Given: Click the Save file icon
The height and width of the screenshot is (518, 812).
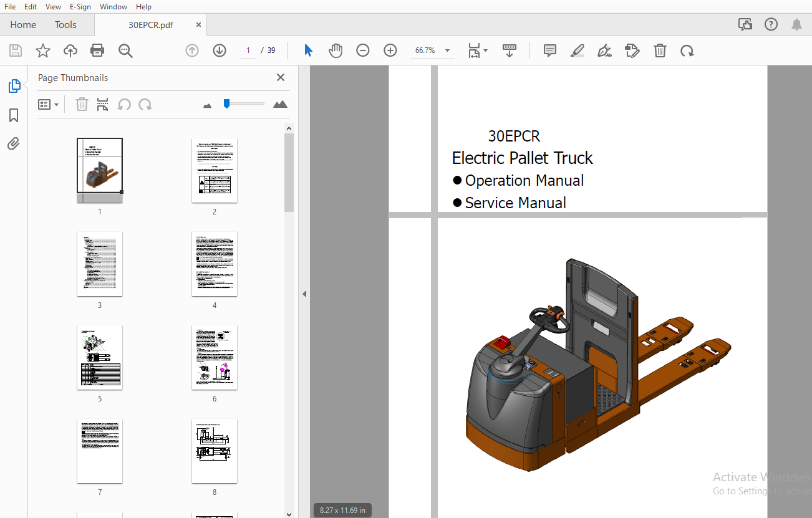Looking at the screenshot, I should click(x=16, y=50).
